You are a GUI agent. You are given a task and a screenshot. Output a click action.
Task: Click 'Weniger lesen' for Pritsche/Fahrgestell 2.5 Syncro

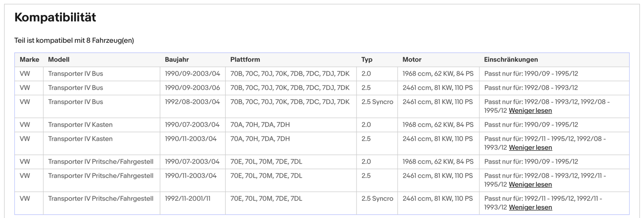530,207
